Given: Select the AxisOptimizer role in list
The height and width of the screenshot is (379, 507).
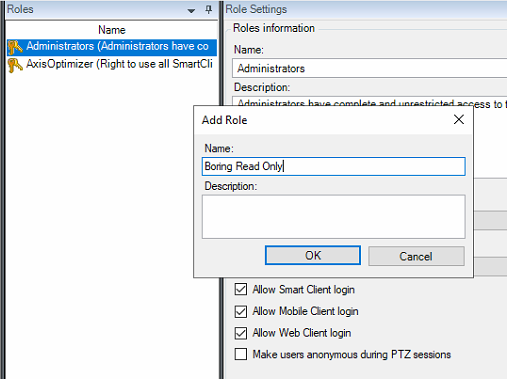Looking at the screenshot, I should 112,64.
